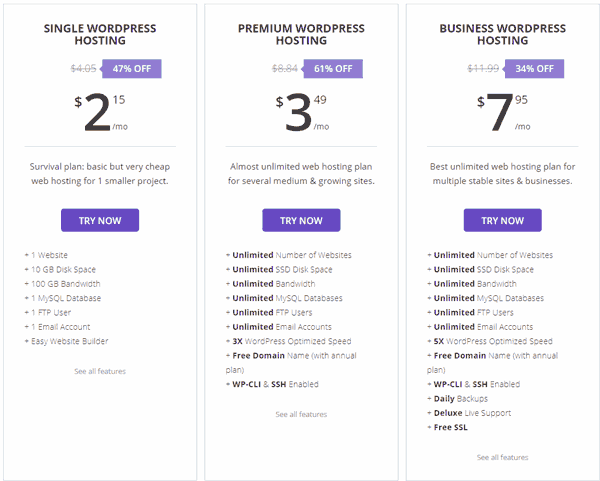Click the 47% OFF discount badge
Screen dimensions: 600x481
pyautogui.click(x=131, y=69)
